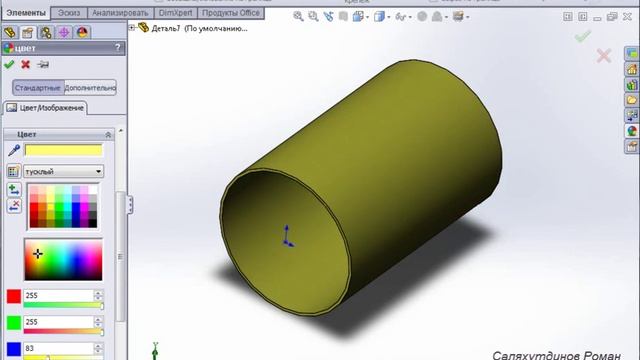
Task: Open the Display Style dropdown arrow
Action: click(389, 17)
